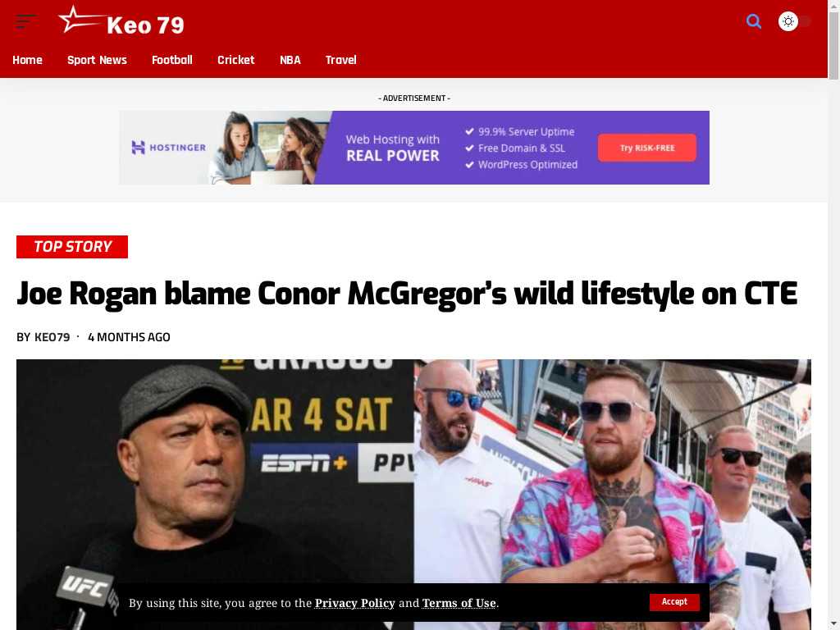Image resolution: width=840 pixels, height=630 pixels.
Task: Toggle dark mode sun switch
Action: pyautogui.click(x=794, y=21)
